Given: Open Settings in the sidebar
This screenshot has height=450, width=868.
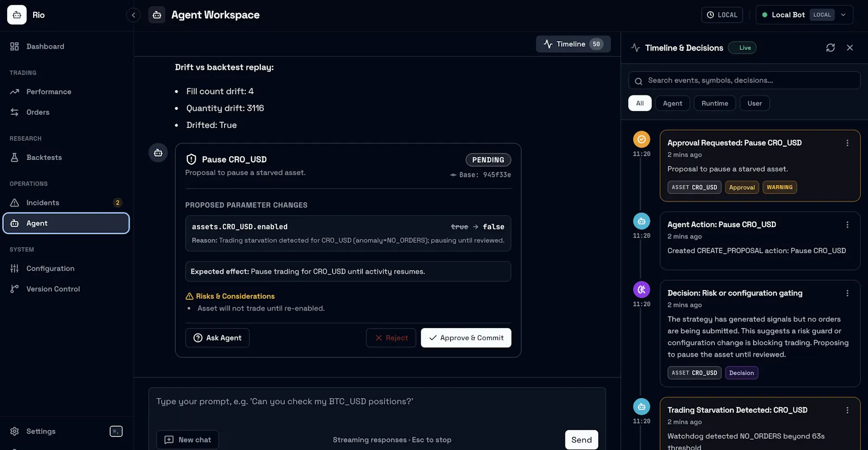Looking at the screenshot, I should pos(66,432).
